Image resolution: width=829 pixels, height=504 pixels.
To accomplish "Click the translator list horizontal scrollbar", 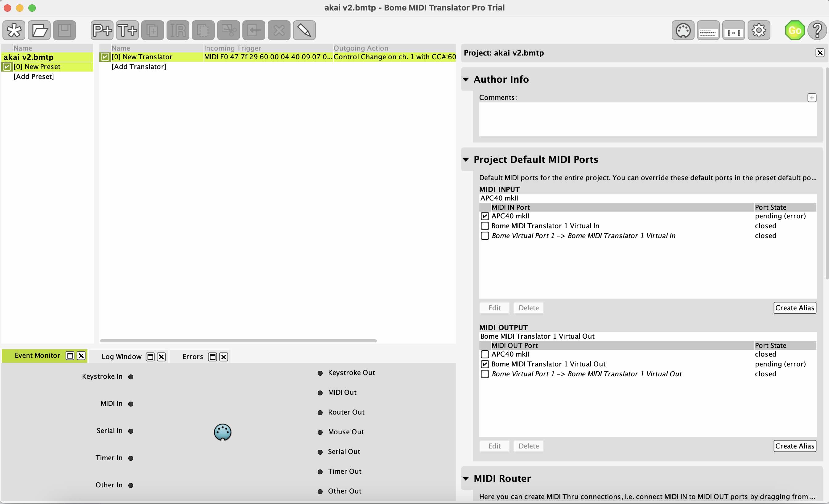I will coord(238,341).
